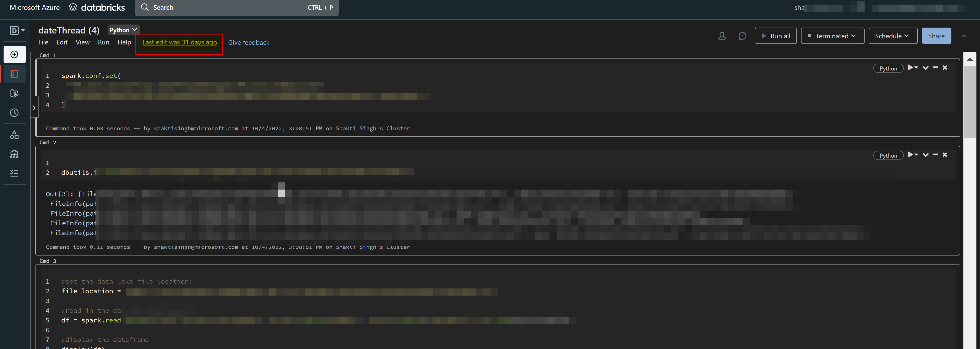Click the scrollbar up arrow
The height and width of the screenshot is (349, 980).
pos(970,59)
